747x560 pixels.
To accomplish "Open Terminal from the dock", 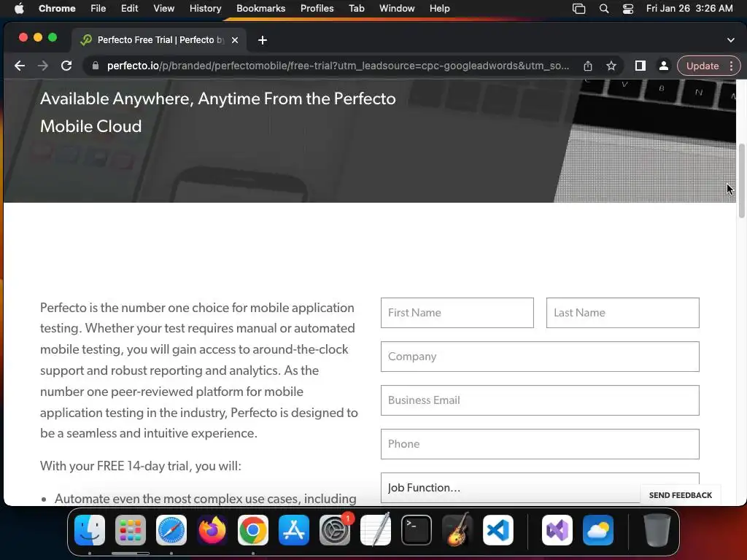I will 417,530.
